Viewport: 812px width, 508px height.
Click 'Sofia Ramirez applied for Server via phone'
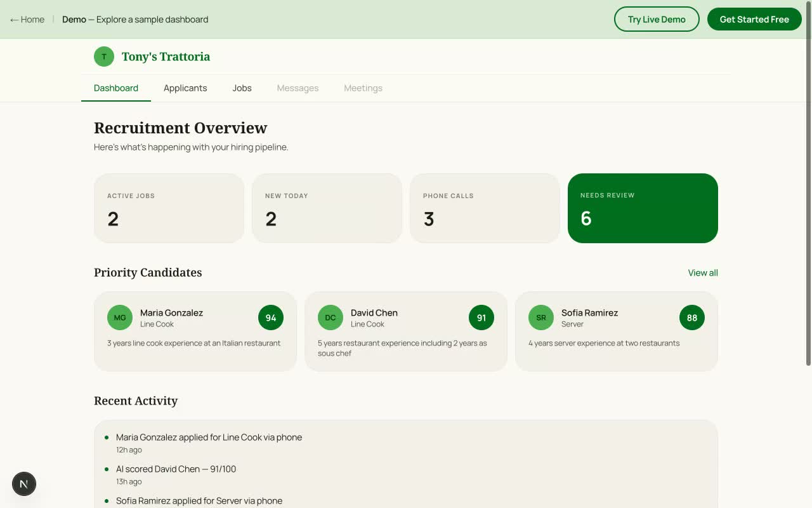(x=199, y=501)
